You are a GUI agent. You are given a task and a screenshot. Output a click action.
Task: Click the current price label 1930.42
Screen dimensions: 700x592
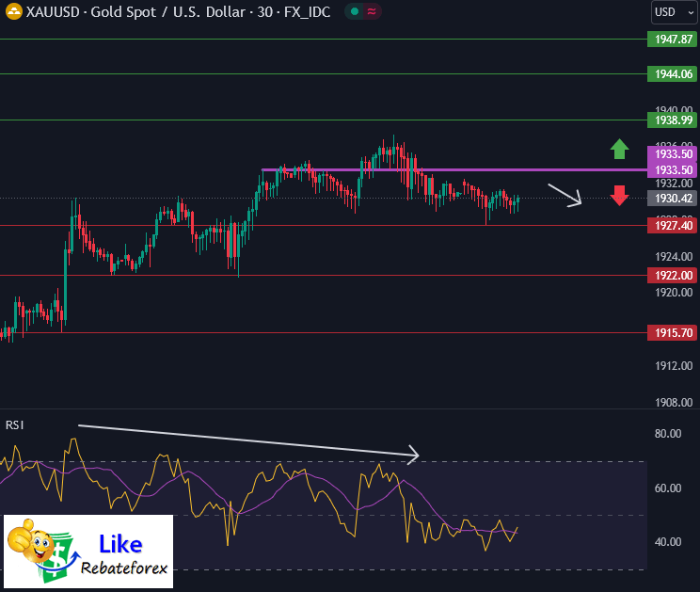coord(673,199)
